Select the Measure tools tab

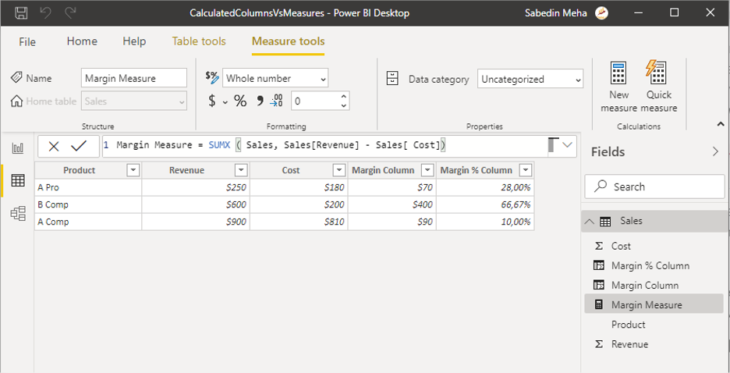coord(288,41)
